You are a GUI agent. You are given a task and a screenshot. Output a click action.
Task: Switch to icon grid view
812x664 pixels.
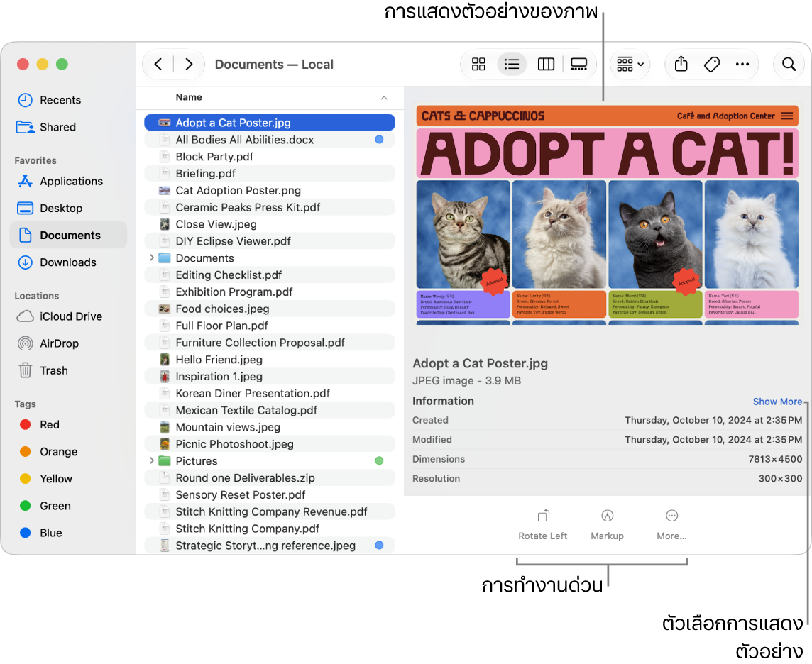(x=478, y=64)
